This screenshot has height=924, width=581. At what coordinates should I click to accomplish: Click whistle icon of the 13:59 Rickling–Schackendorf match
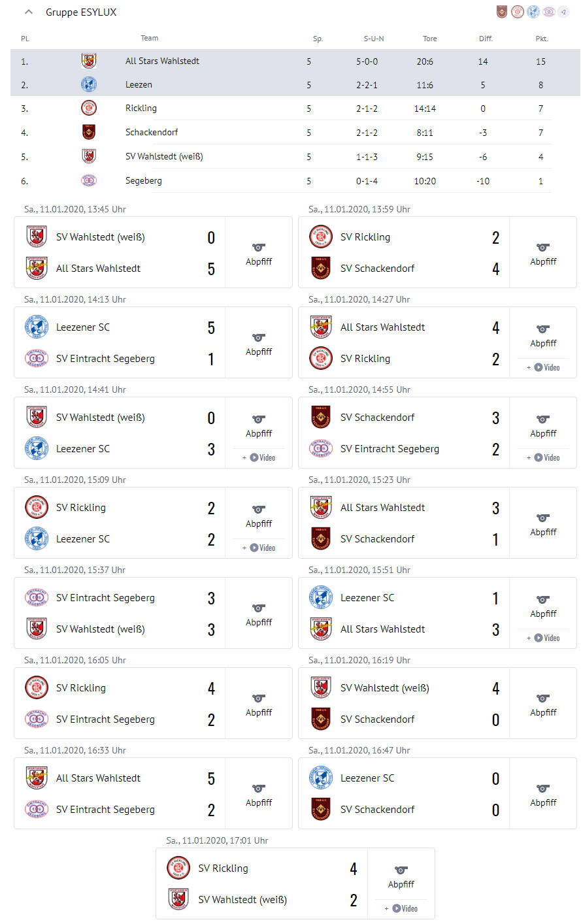click(x=543, y=248)
